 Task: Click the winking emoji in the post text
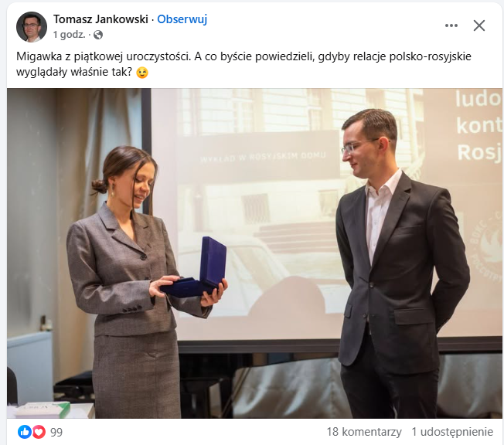[142, 73]
